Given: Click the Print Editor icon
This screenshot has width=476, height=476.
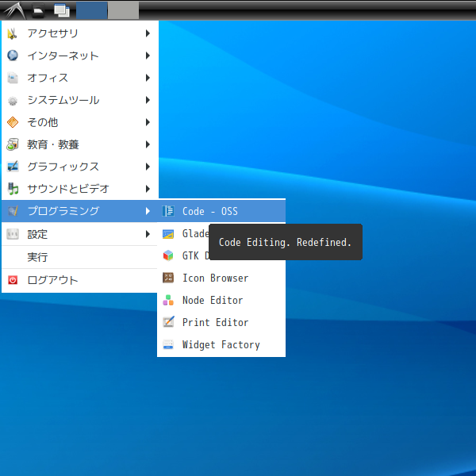Looking at the screenshot, I should 167,322.
